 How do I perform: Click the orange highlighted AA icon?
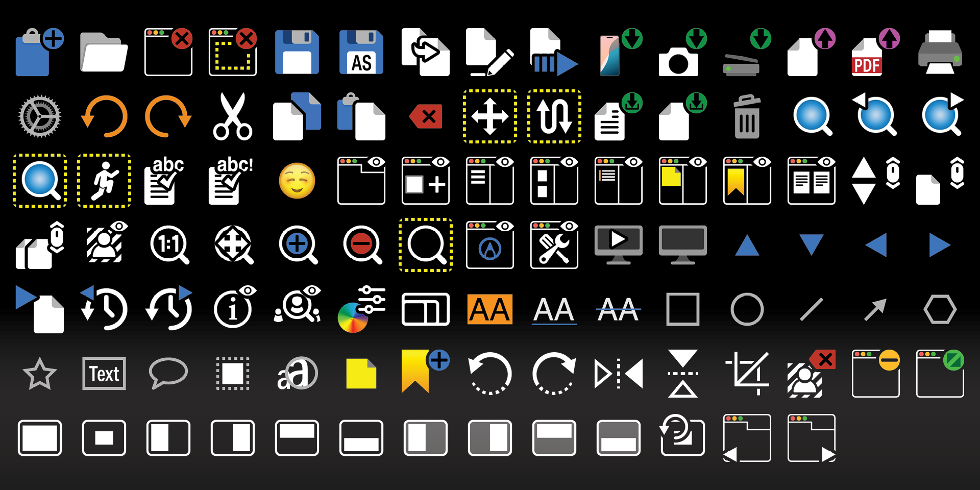(x=490, y=309)
